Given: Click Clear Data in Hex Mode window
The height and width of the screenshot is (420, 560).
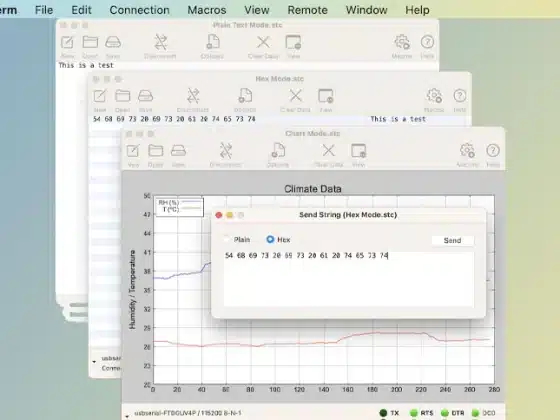Looking at the screenshot, I should pyautogui.click(x=296, y=96).
